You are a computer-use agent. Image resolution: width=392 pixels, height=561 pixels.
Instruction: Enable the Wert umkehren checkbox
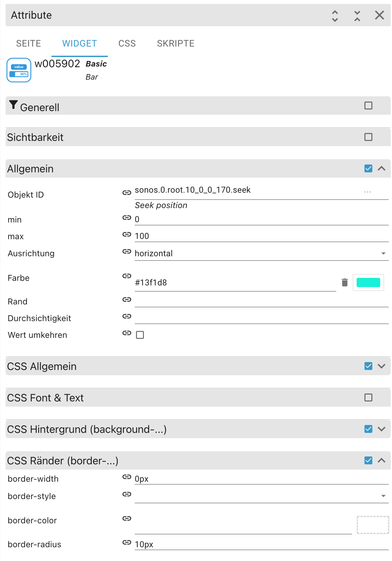click(140, 335)
